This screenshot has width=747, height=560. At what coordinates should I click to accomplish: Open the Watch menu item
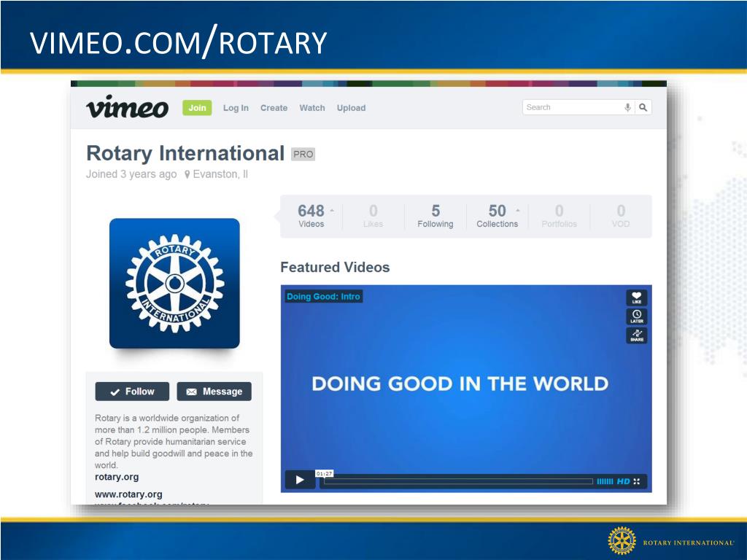[311, 108]
